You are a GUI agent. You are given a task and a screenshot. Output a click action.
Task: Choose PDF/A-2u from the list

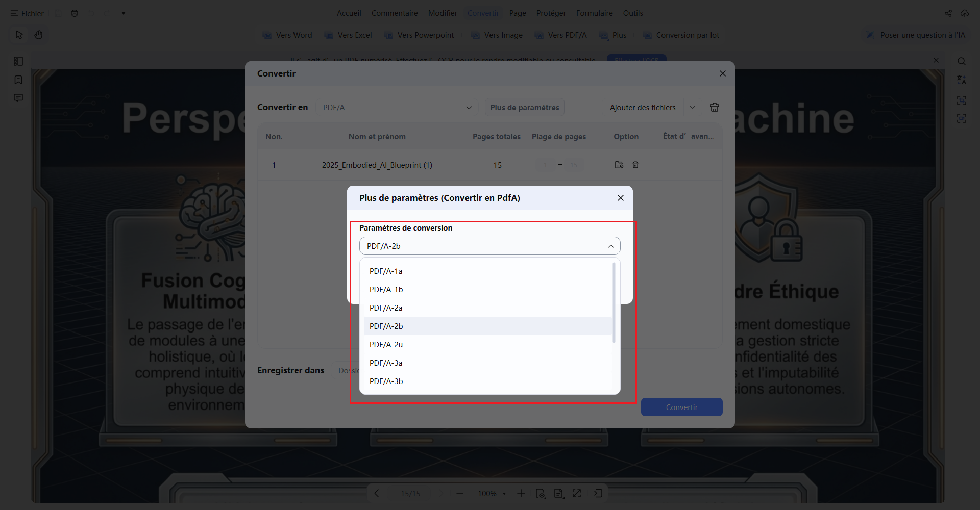click(x=487, y=344)
